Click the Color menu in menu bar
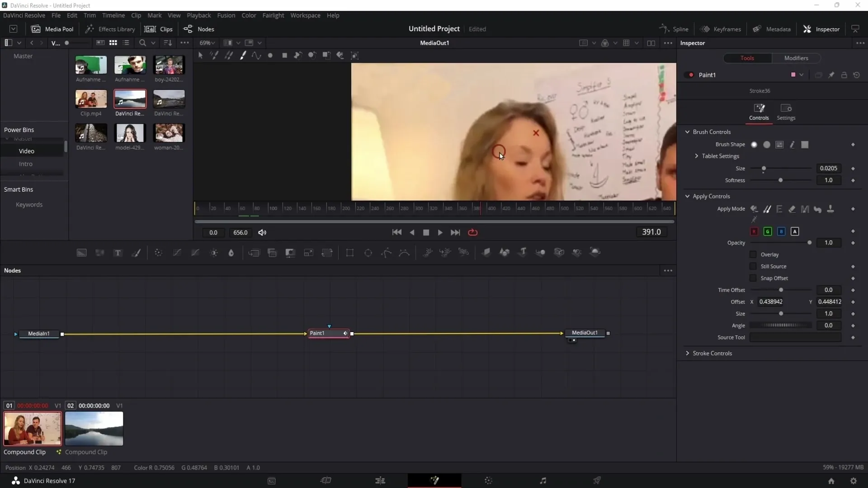868x488 pixels. coord(249,15)
